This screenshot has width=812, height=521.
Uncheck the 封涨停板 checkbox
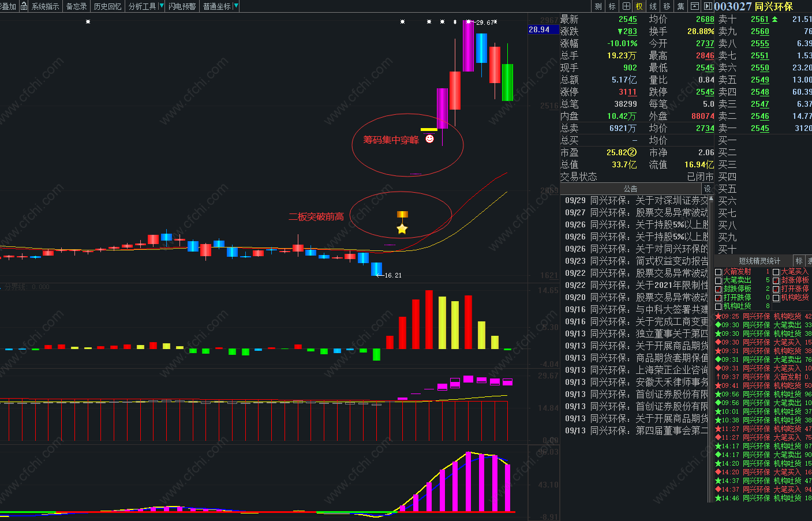coord(776,280)
